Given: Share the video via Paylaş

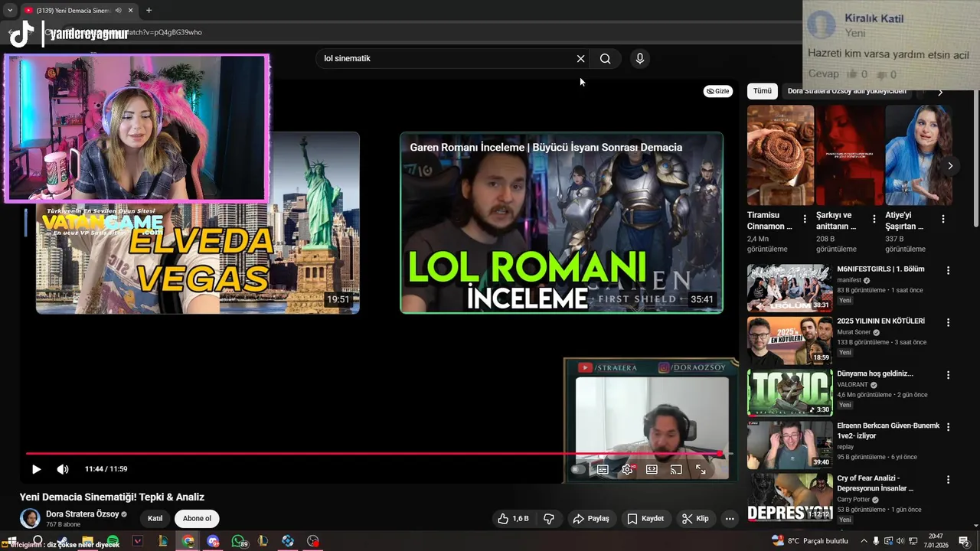Looking at the screenshot, I should click(590, 518).
